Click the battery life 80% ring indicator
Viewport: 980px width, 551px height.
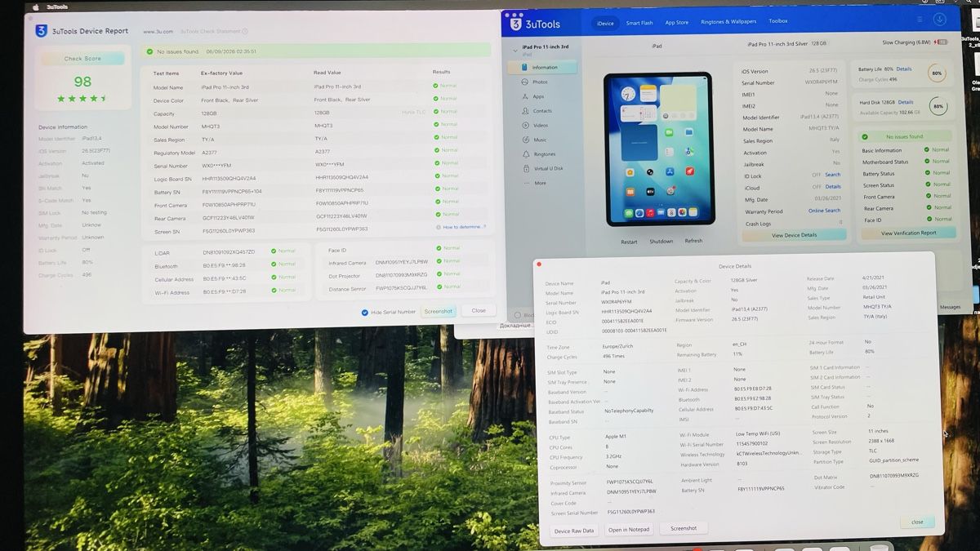[937, 73]
